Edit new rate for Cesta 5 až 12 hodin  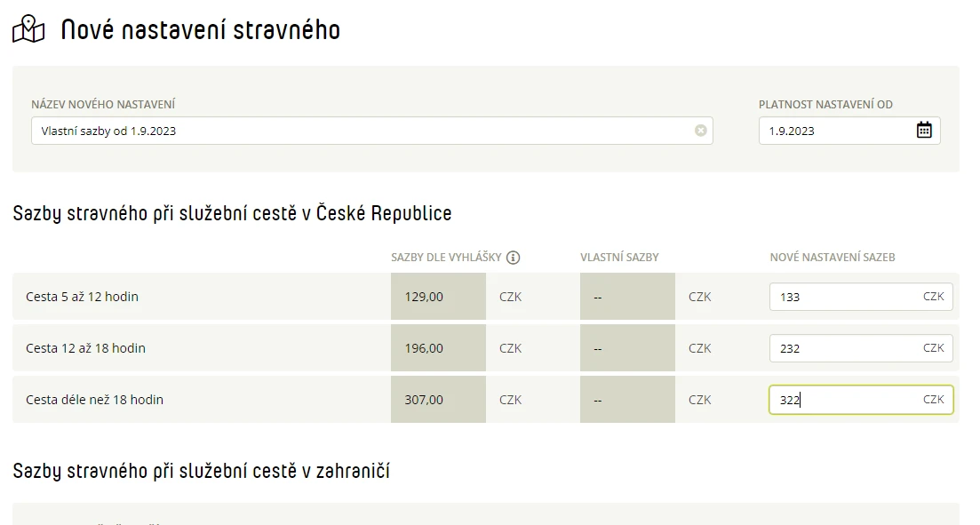coord(861,296)
